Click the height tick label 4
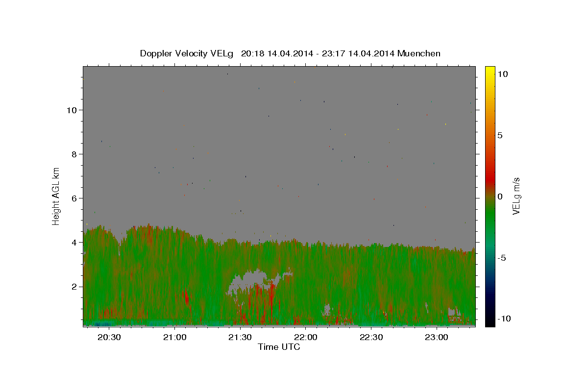 pyautogui.click(x=75, y=242)
